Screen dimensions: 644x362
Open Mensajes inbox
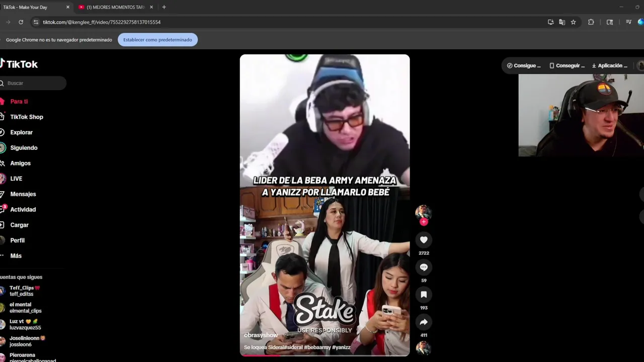[23, 194]
